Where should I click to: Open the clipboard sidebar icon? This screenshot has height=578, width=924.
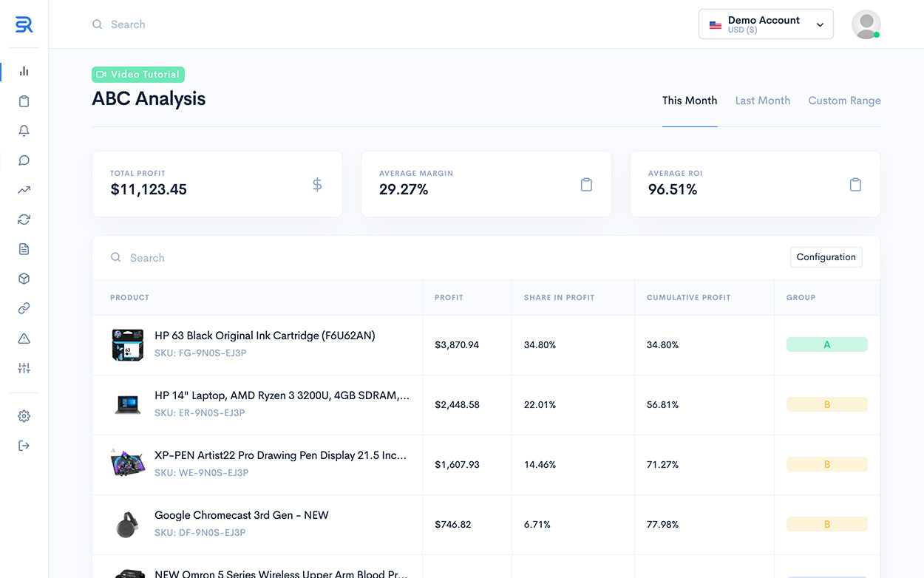pyautogui.click(x=24, y=101)
